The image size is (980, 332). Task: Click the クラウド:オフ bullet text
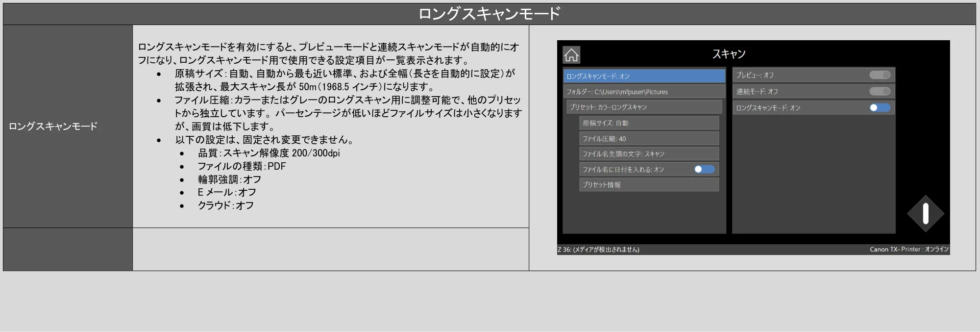coord(225,205)
